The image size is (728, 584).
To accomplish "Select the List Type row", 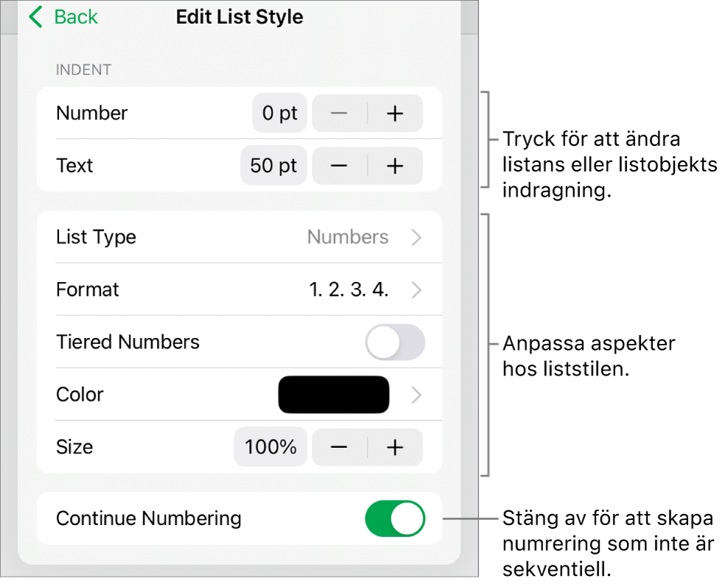I will [221, 237].
